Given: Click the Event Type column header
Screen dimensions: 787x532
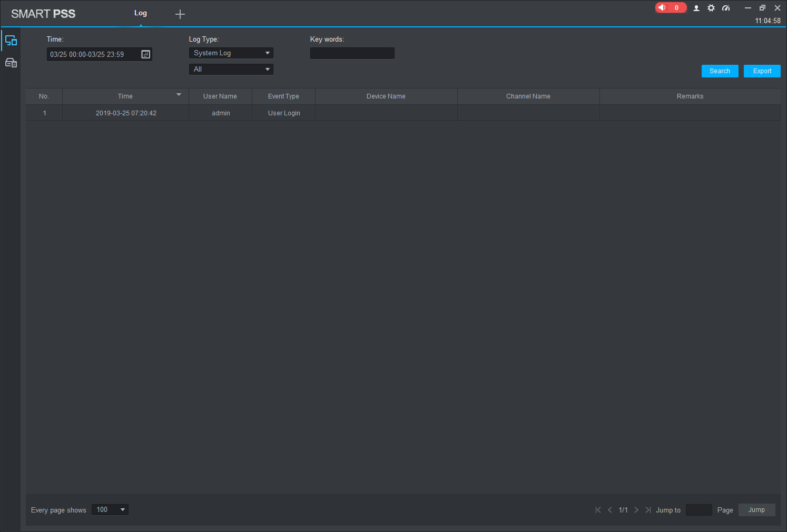Looking at the screenshot, I should point(283,96).
